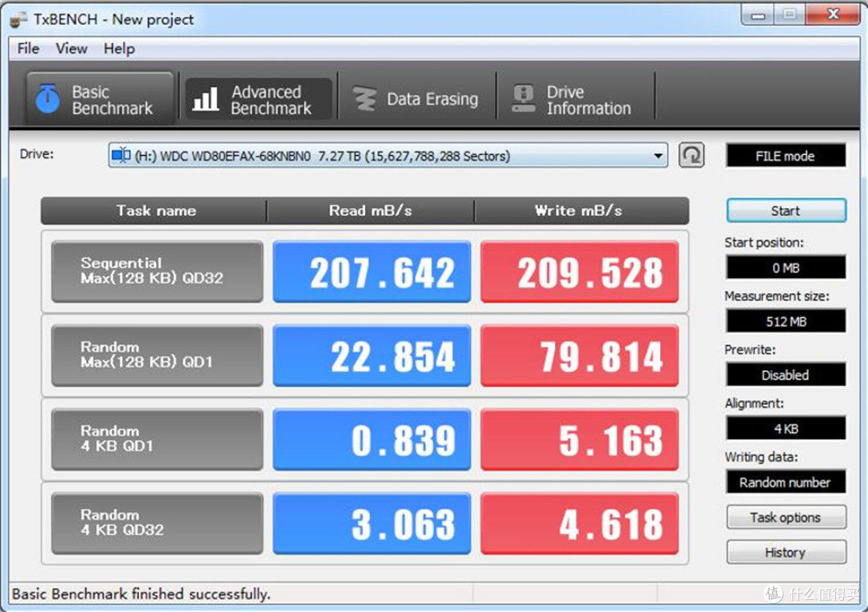Click the sequential read result 207.642

click(371, 271)
